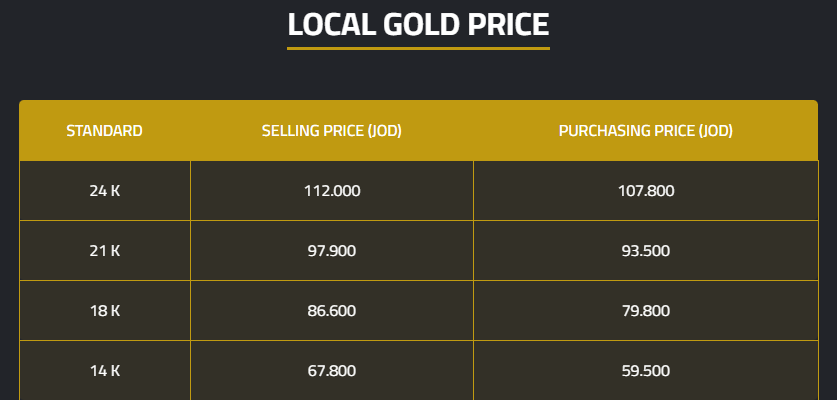The image size is (837, 400).
Task: Click the 14 K purchasing price 59.500
Action: (x=645, y=371)
